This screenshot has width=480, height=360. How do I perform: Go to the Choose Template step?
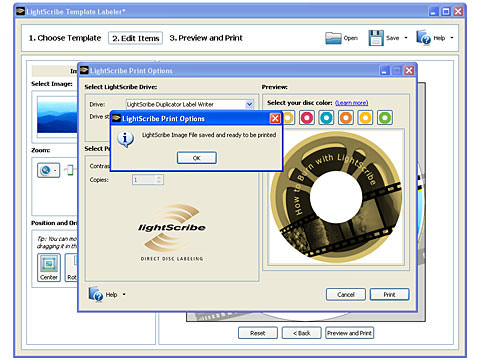click(65, 38)
